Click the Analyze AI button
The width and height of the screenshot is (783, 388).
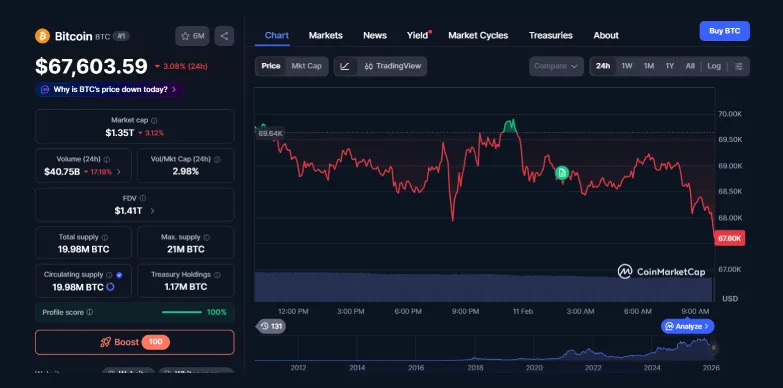pyautogui.click(x=688, y=327)
